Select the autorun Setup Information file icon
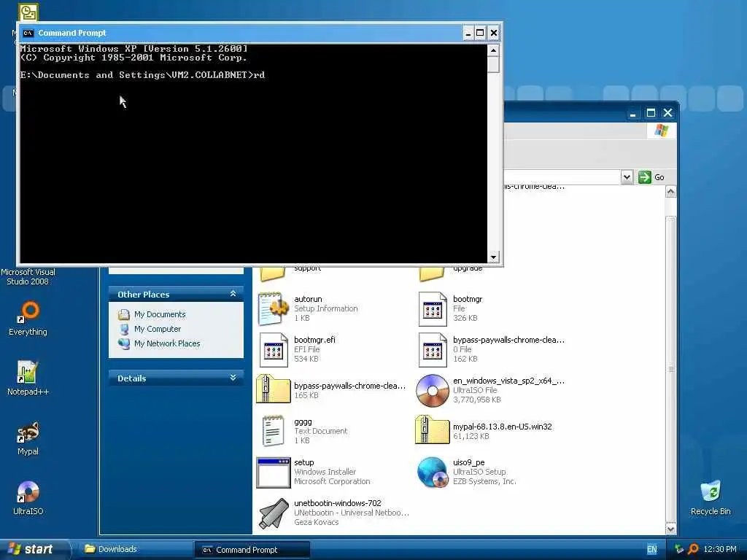747x560 pixels. (274, 308)
